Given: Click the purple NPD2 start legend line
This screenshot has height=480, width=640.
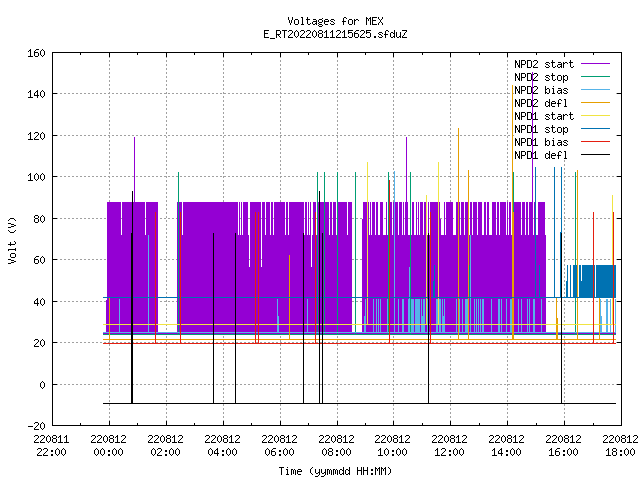Looking at the screenshot, I should (595, 64).
